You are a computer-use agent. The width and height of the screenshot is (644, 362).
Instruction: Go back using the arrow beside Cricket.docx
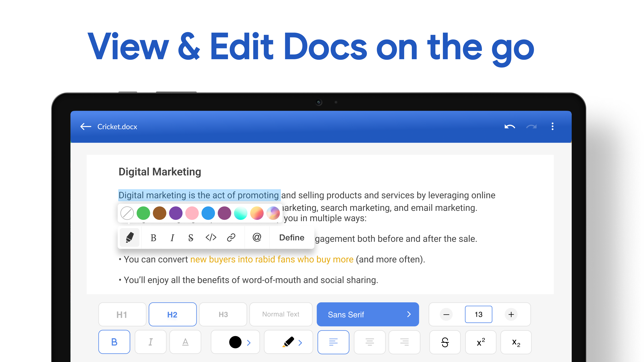click(x=86, y=126)
